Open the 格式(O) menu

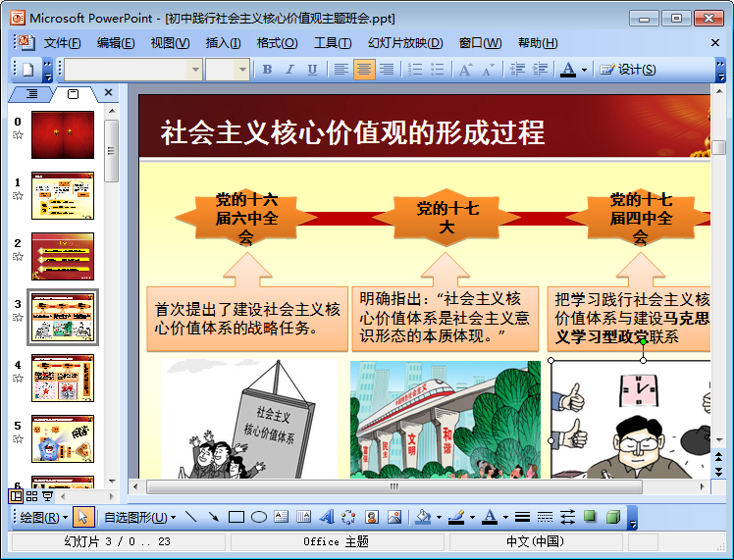[x=277, y=43]
